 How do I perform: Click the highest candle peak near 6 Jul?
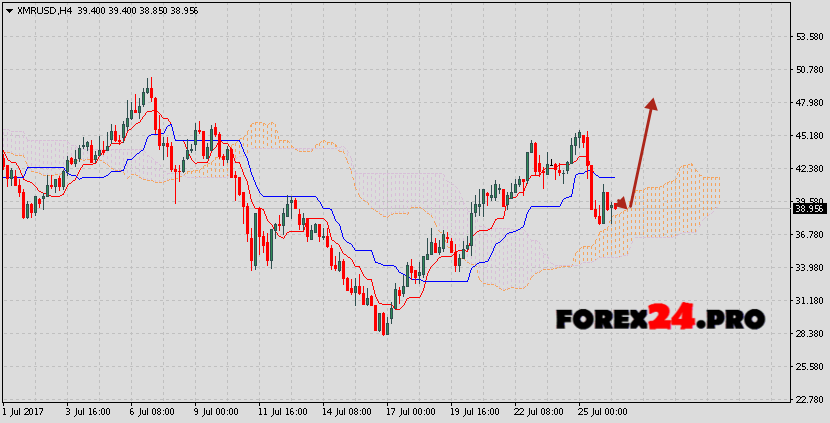coord(150,82)
